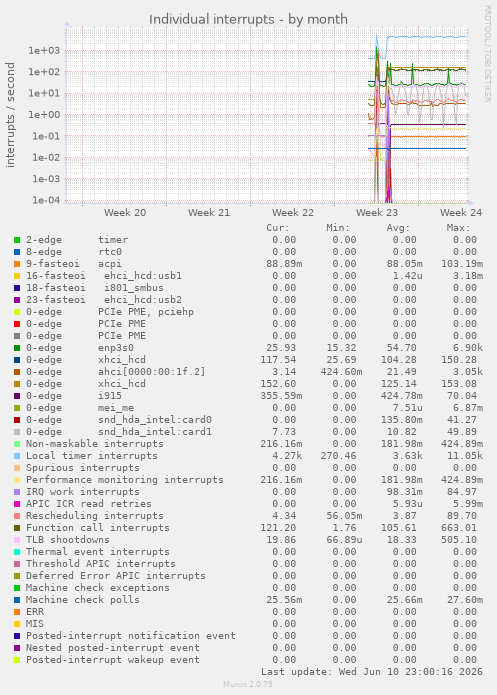Image resolution: width=497 pixels, height=695 pixels.
Task: Click the swatch beside Local timer interrupts
Action: (x=17, y=456)
